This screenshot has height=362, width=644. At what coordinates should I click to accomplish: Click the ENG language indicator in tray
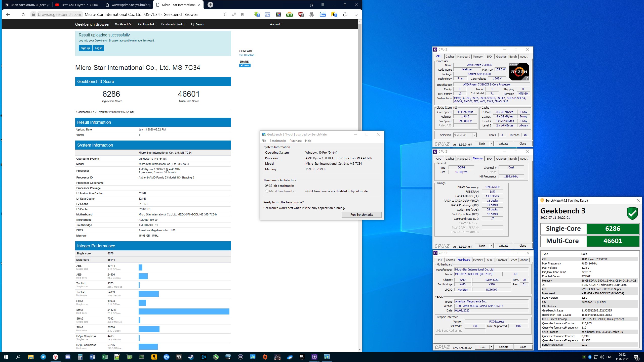click(x=609, y=357)
